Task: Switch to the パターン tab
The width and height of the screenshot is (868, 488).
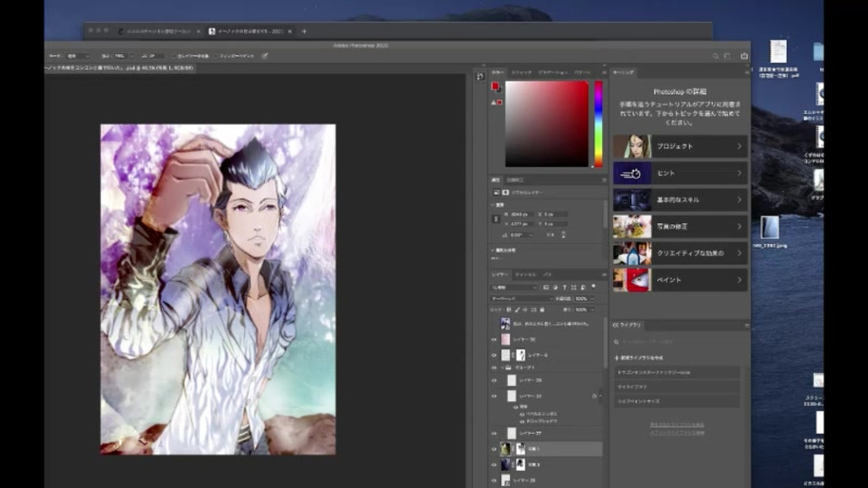Action: 581,72
